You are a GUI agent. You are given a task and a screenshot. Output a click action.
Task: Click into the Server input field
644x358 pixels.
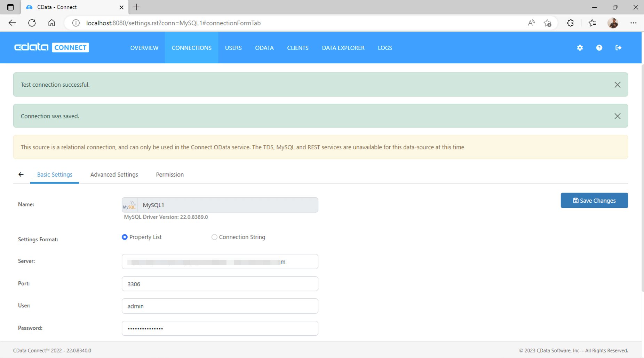point(220,262)
